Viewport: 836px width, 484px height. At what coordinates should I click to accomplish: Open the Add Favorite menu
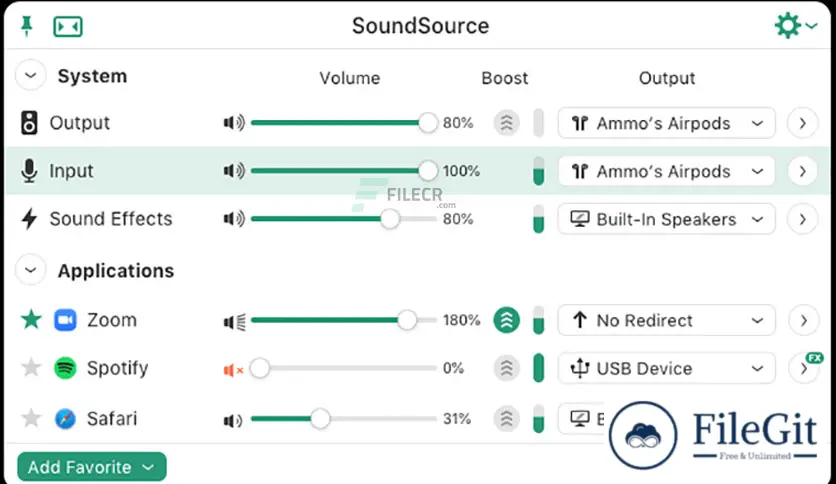point(92,467)
